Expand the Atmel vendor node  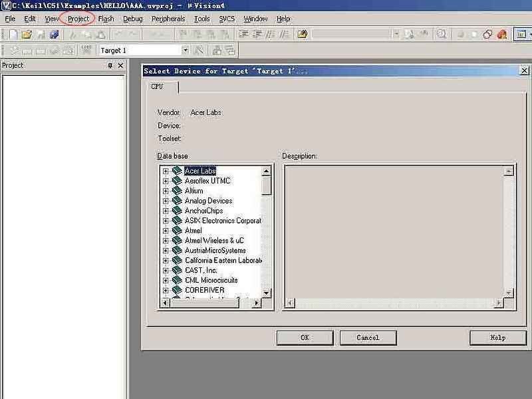tap(166, 231)
